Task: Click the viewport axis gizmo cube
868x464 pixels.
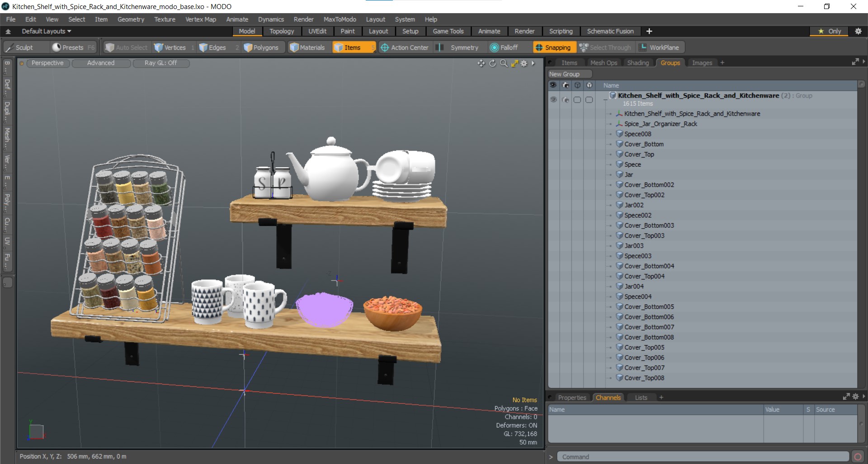Action: click(36, 431)
